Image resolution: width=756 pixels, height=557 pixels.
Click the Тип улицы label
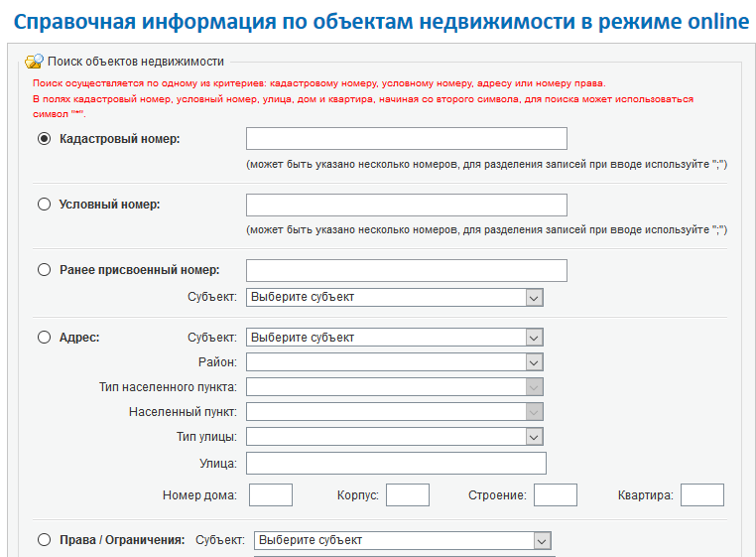pyautogui.click(x=206, y=437)
